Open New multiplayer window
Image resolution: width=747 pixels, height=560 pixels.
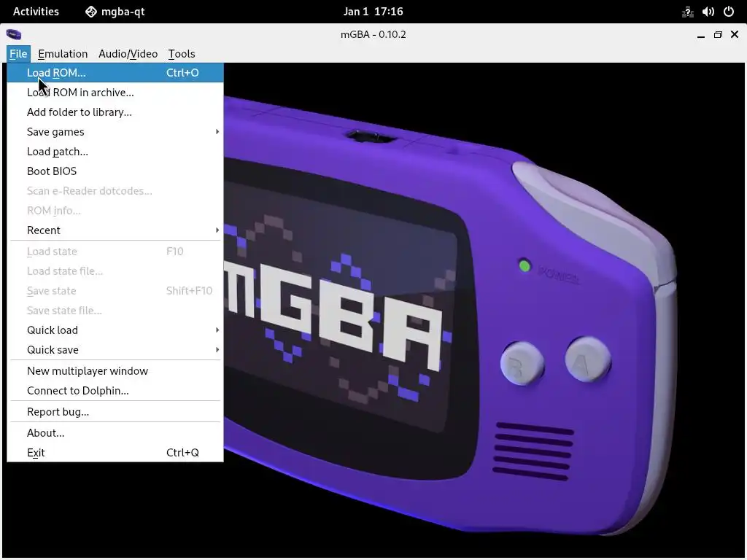[115, 371]
